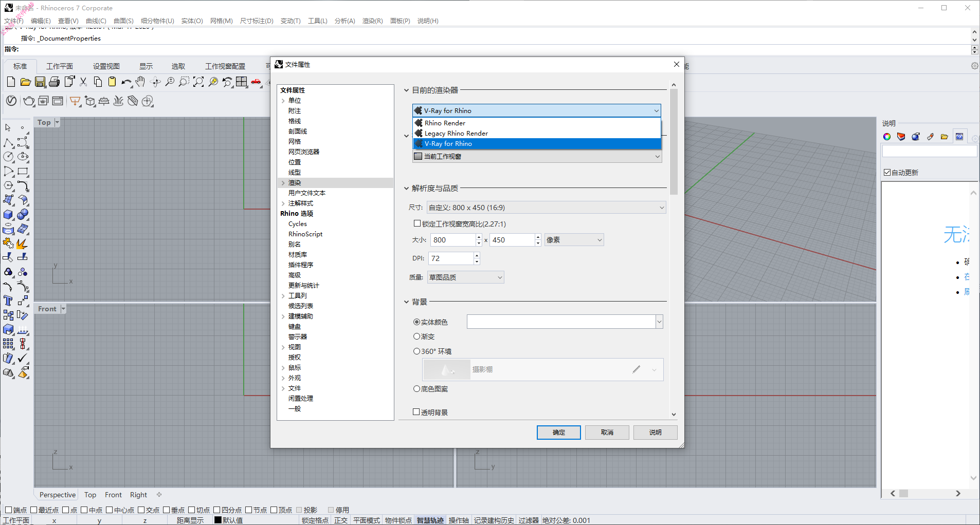Open the current viewport dropdown
The height and width of the screenshot is (525, 980).
537,157
